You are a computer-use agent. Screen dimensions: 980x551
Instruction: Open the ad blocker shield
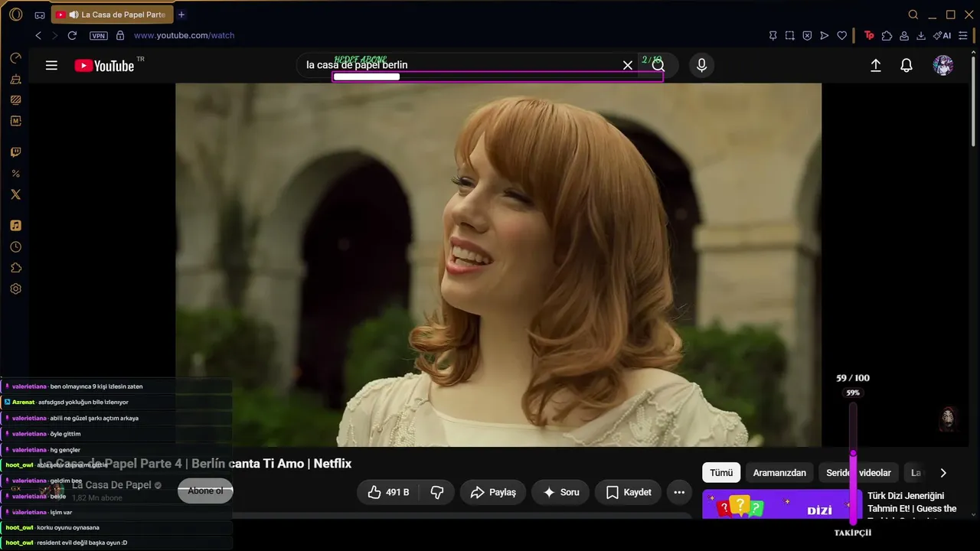click(x=807, y=35)
